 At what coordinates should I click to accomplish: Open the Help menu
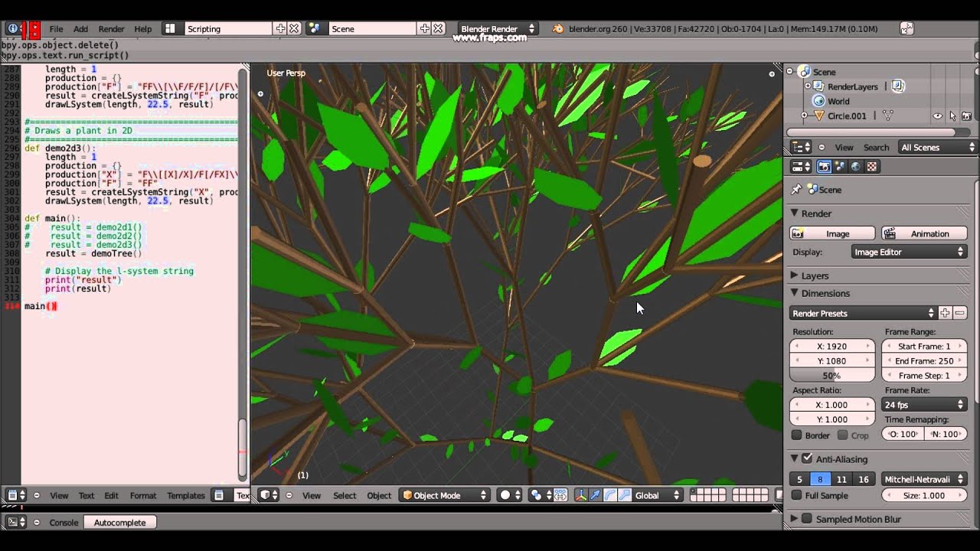pos(143,28)
